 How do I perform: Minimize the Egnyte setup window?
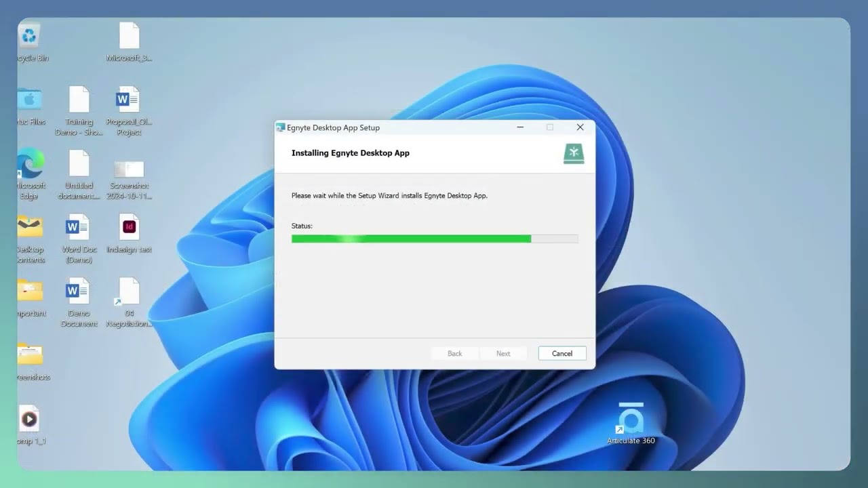coord(520,127)
